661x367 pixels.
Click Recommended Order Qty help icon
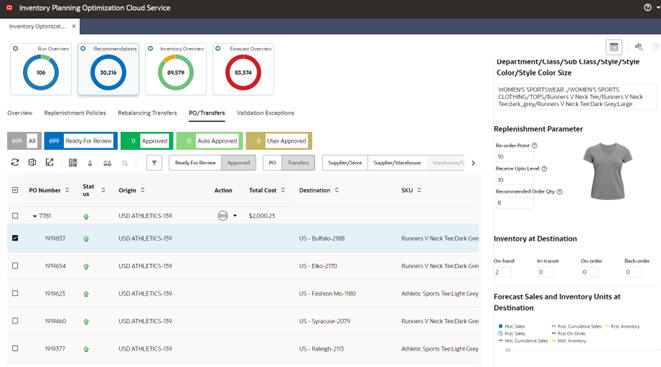(559, 191)
